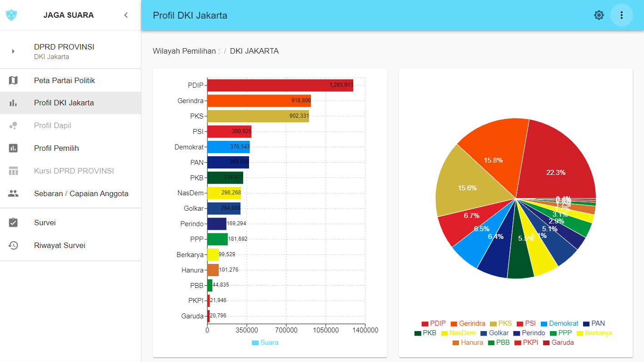Toggle PAN in the pie chart legend

coord(594,323)
